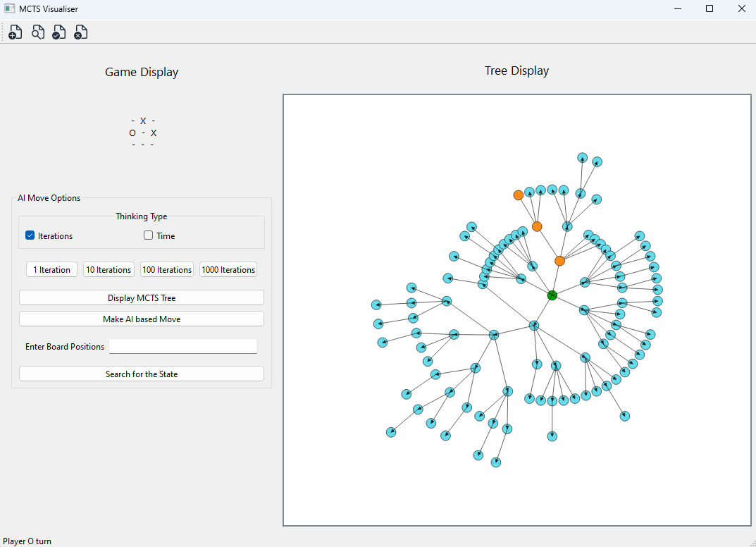Click the central orange node above the root
Image resolution: width=756 pixels, height=547 pixels.
(x=559, y=260)
